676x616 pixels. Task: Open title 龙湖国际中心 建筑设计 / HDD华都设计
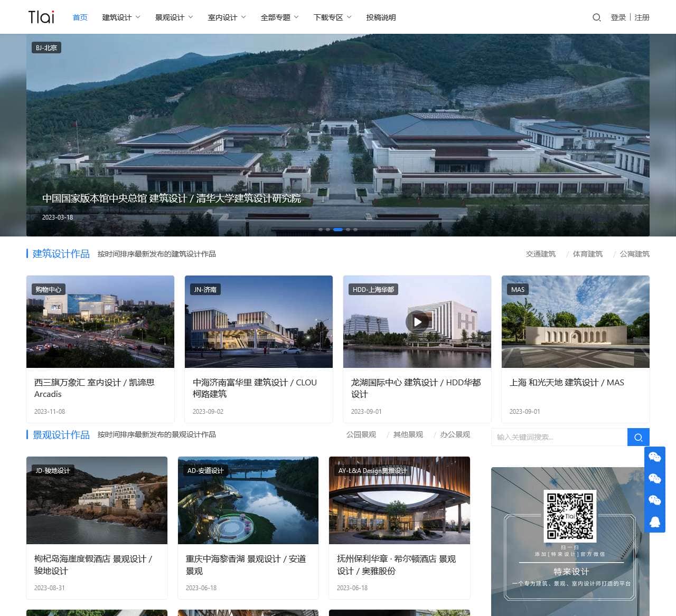[x=416, y=388]
